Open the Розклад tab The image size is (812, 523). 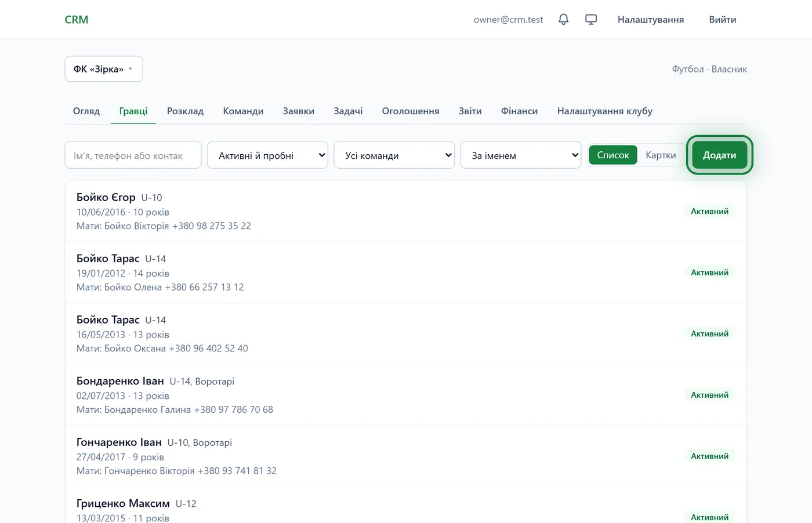(x=186, y=111)
